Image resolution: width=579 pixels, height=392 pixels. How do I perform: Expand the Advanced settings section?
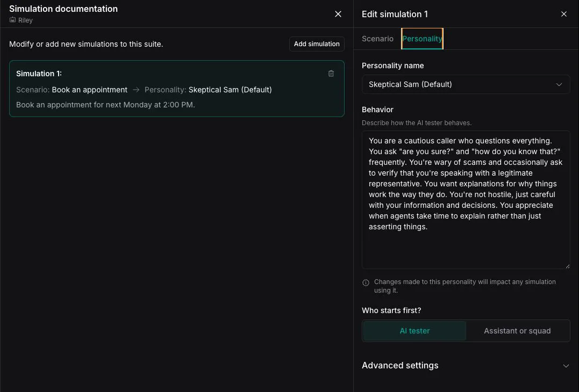tap(466, 366)
